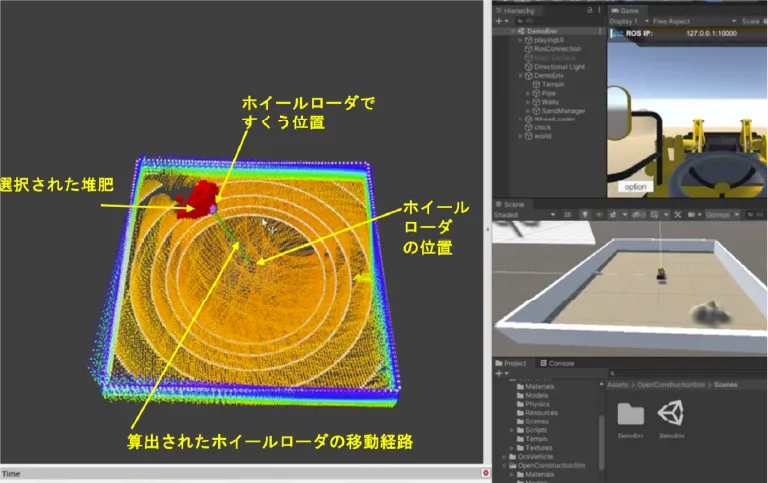Click the Project panel plus create icon
This screenshot has height=483, width=768.
coord(499,373)
